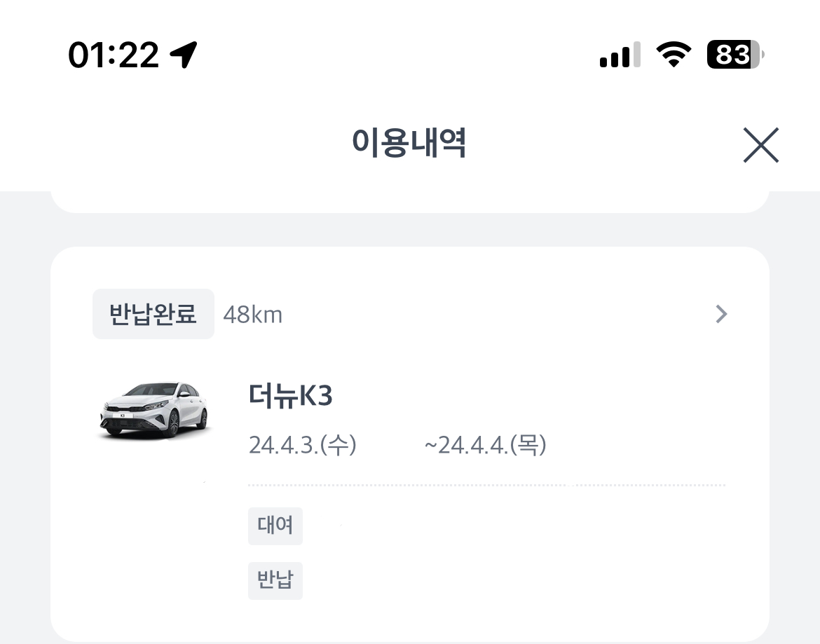This screenshot has height=644, width=820.
Task: Tap the 01:22 clock in status bar
Action: [114, 55]
